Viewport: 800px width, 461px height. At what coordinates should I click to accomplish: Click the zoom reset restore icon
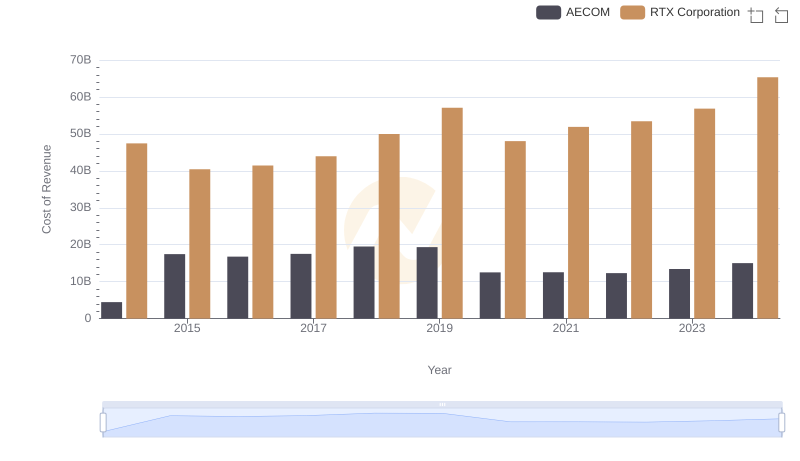coord(781,15)
